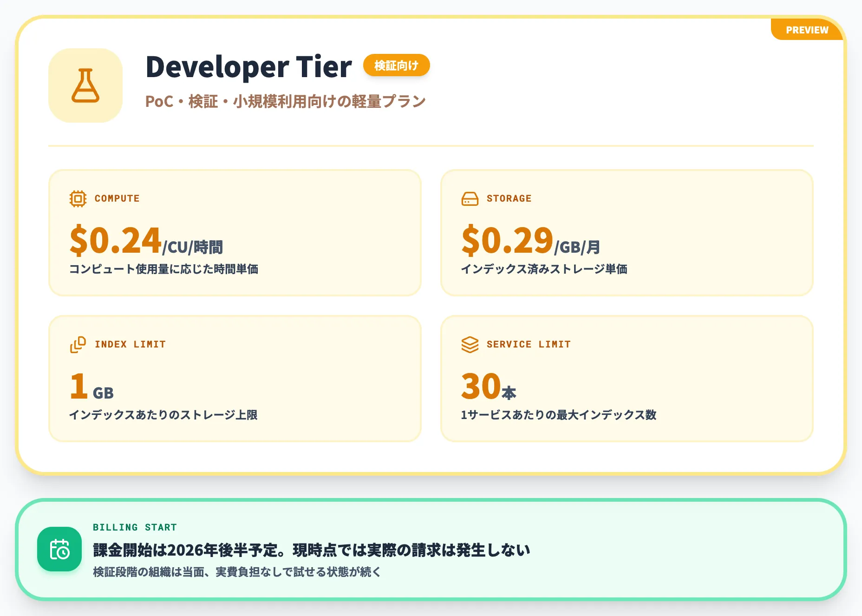Click the Storage drive icon
The width and height of the screenshot is (862, 616).
[470, 199]
